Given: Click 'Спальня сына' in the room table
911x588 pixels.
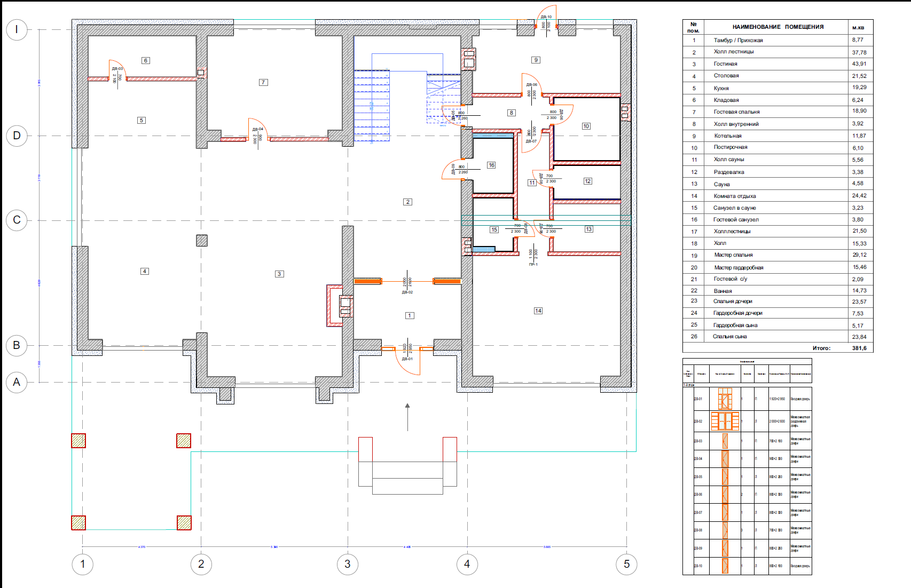Looking at the screenshot, I should point(730,336).
